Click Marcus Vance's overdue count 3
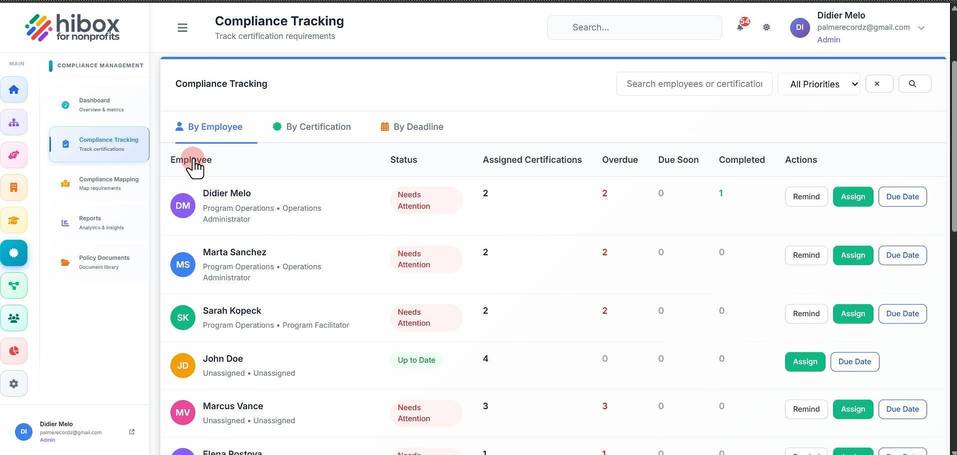 click(x=605, y=406)
